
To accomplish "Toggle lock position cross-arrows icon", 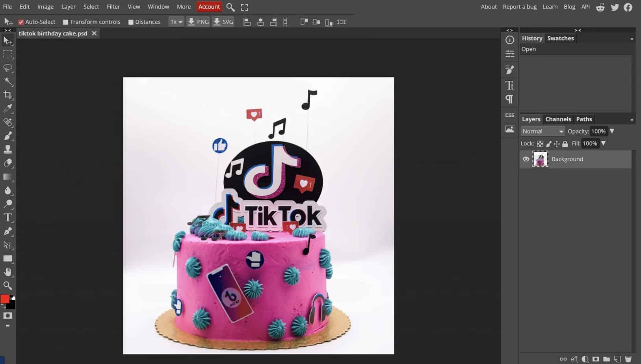I will [x=557, y=144].
